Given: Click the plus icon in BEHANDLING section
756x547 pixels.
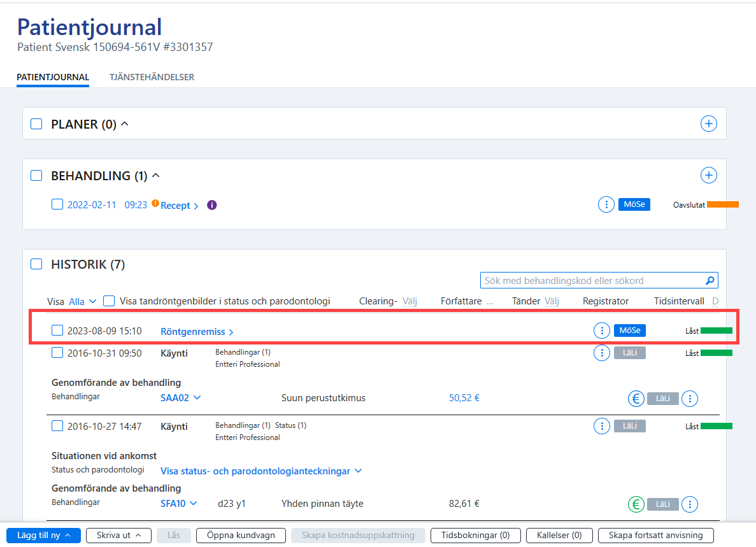Looking at the screenshot, I should [708, 175].
